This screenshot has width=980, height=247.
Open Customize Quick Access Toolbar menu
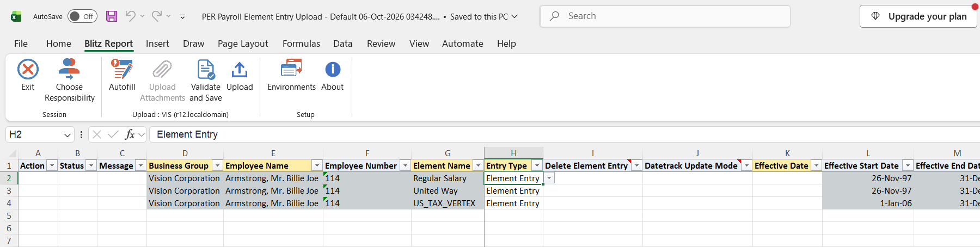tap(182, 17)
